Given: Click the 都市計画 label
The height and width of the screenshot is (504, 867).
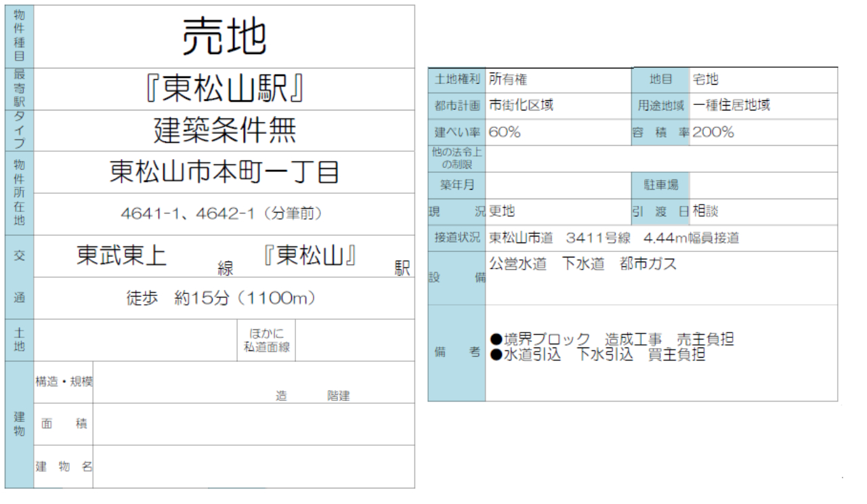Looking at the screenshot, I should click(x=457, y=106).
